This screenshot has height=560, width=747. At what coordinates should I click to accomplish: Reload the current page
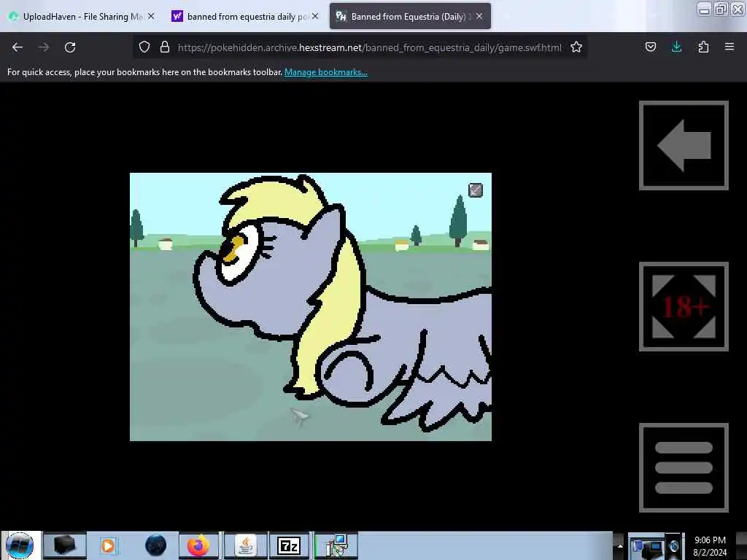point(70,47)
